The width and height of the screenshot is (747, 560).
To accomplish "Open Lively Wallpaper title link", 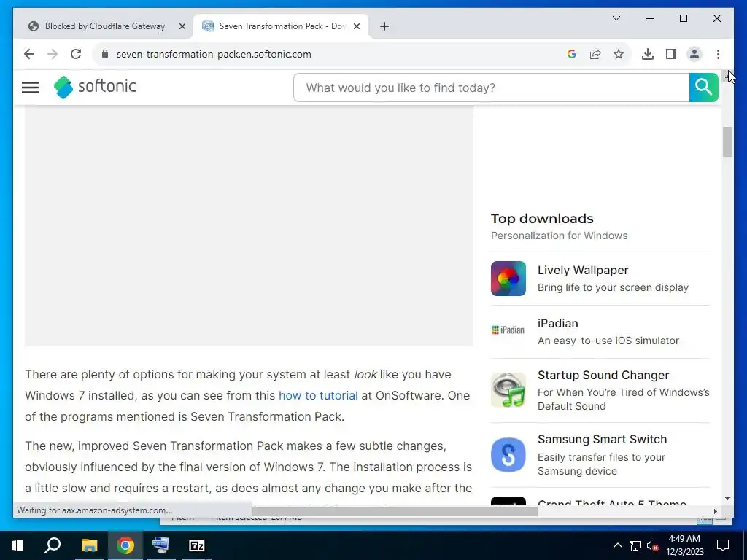I will 583,270.
